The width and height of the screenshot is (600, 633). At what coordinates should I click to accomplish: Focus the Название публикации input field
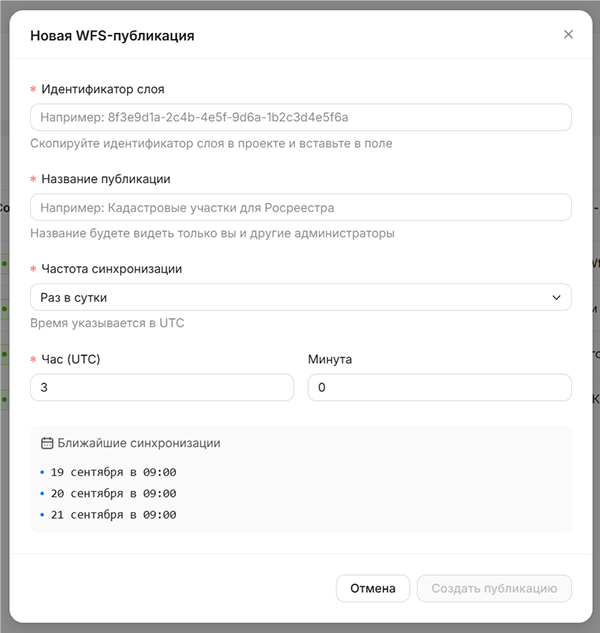301,208
